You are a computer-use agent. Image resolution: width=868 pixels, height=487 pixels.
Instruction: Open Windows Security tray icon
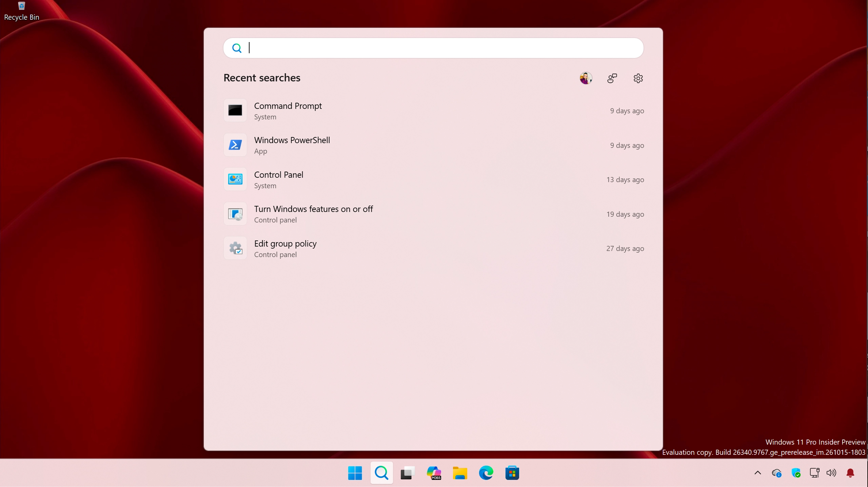(x=796, y=473)
